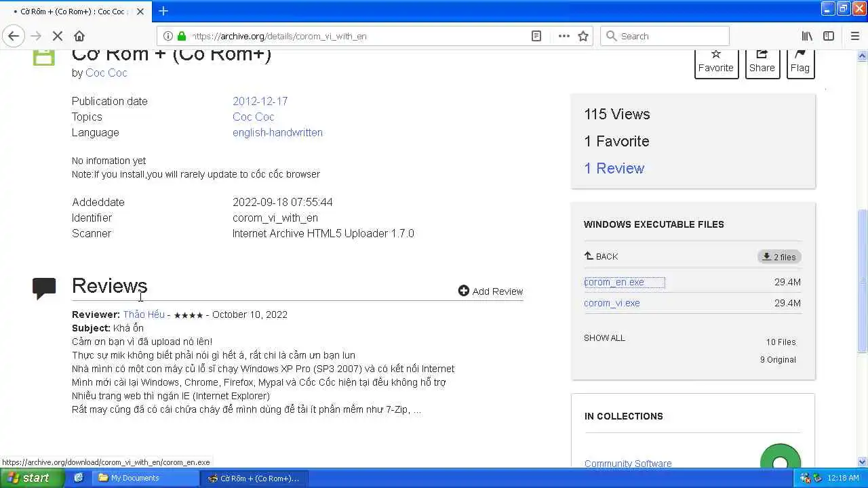Screen dimensions: 868x488
Task: Click SHOW ALL files
Action: (x=604, y=338)
